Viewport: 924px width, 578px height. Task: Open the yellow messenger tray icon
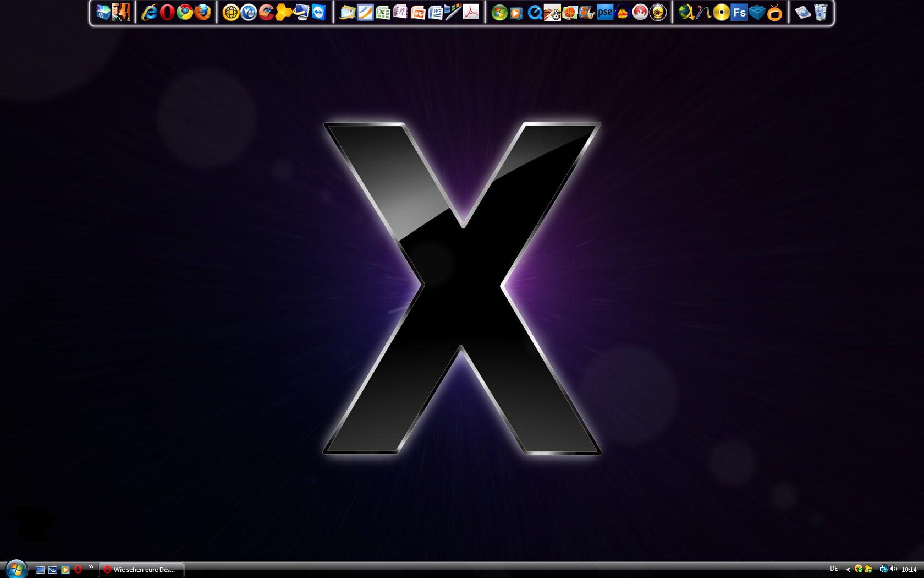(868, 570)
